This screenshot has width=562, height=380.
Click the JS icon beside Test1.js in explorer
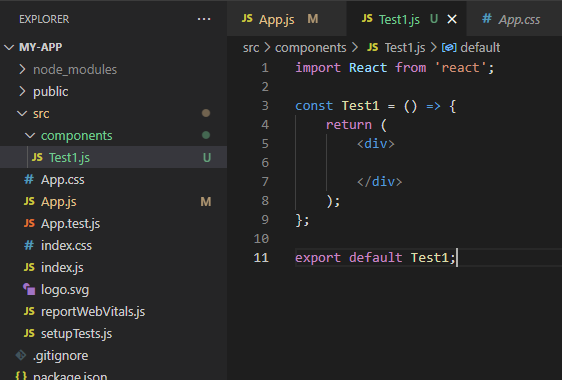tap(37, 157)
